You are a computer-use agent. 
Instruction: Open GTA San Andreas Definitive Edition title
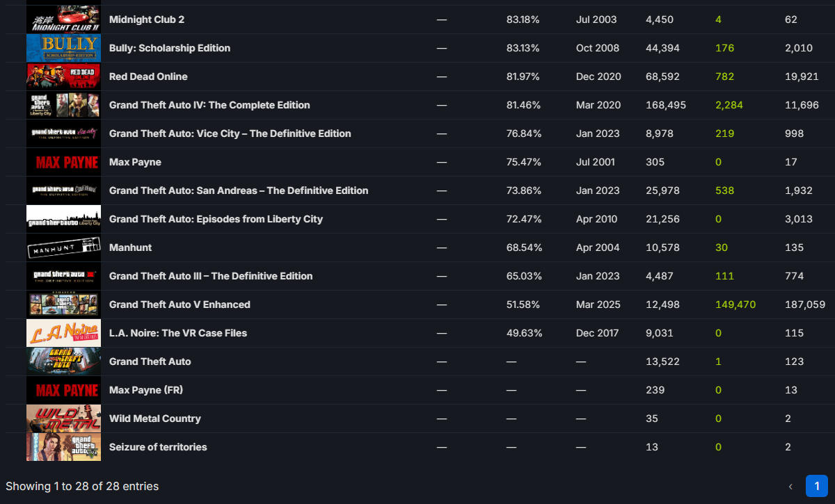click(x=239, y=190)
